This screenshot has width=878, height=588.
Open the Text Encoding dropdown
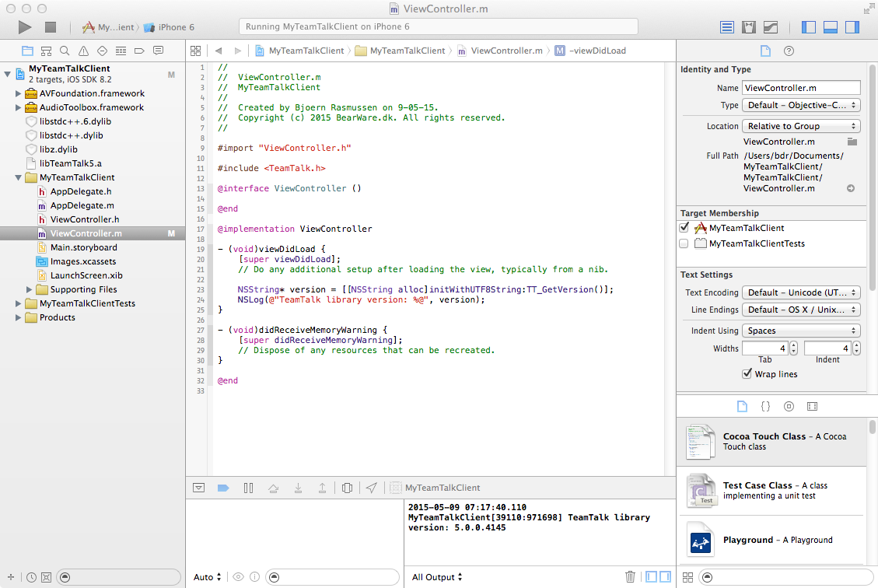(801, 292)
